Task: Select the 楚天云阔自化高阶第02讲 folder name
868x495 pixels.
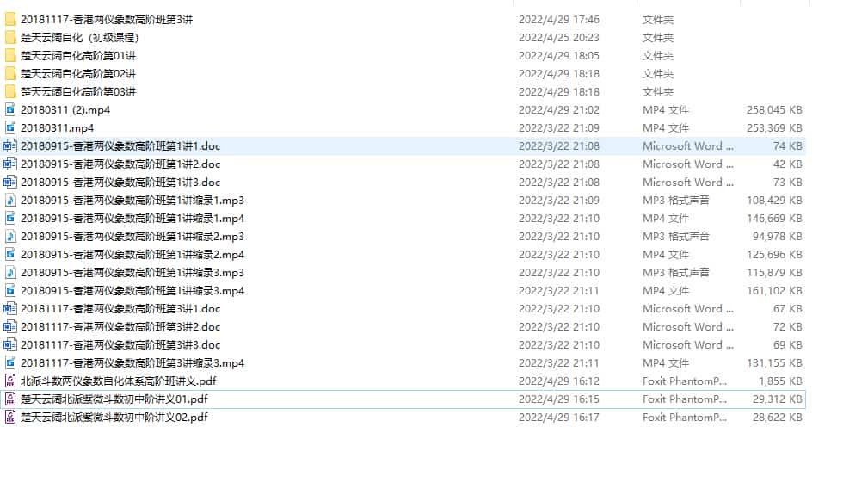Action: click(78, 73)
